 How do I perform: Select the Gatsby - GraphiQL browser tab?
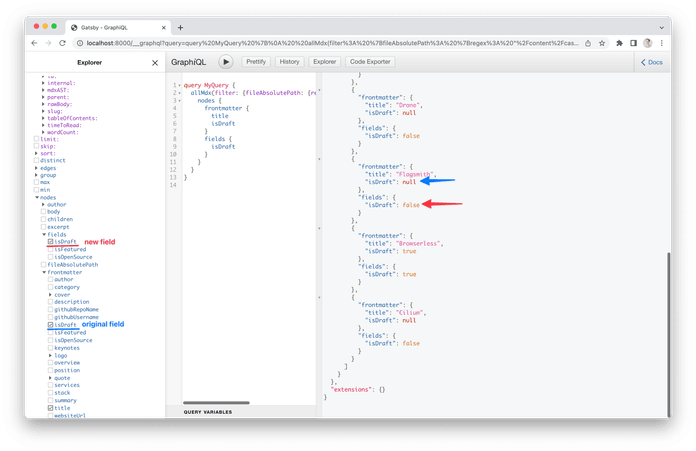click(100, 27)
